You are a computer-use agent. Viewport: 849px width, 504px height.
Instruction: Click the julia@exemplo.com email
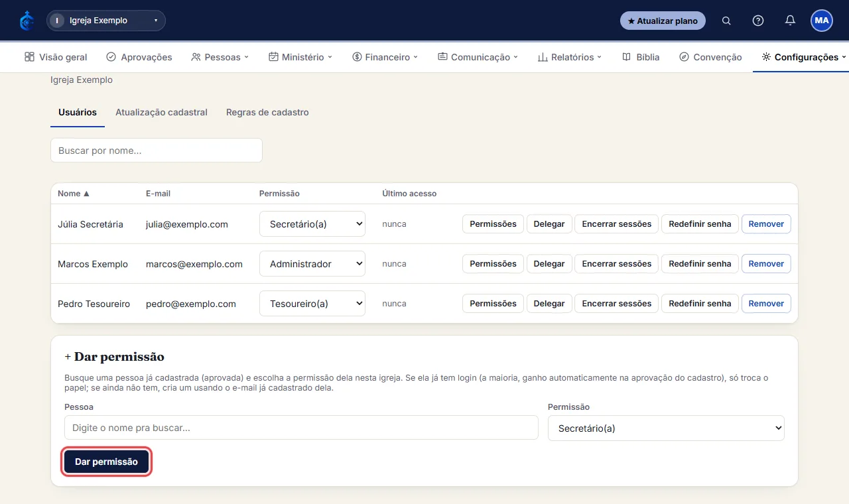pyautogui.click(x=187, y=224)
